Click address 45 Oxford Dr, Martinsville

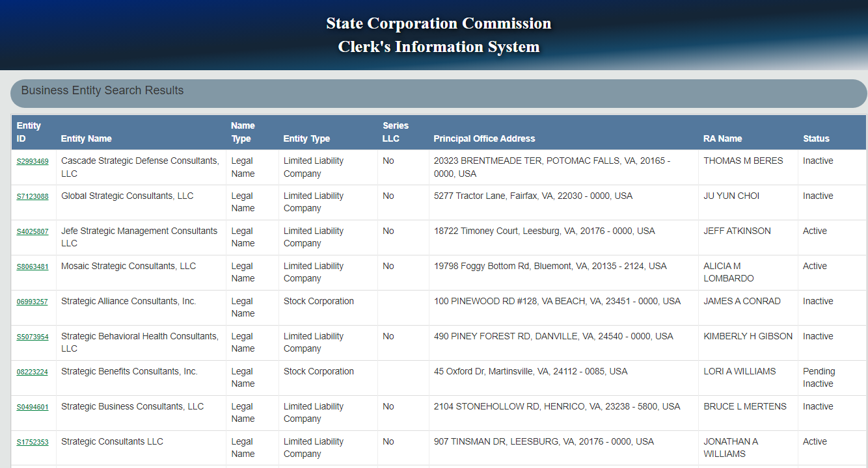click(531, 371)
